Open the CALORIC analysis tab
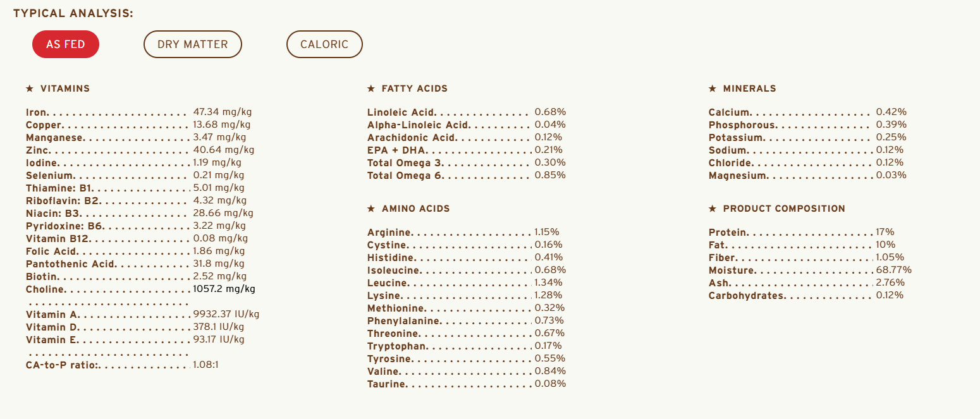 coord(324,44)
